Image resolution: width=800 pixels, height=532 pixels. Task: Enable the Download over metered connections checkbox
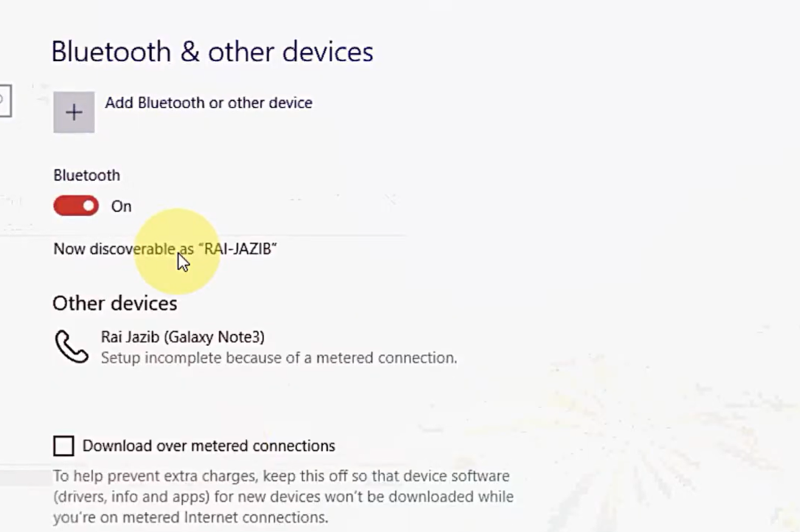[64, 446]
